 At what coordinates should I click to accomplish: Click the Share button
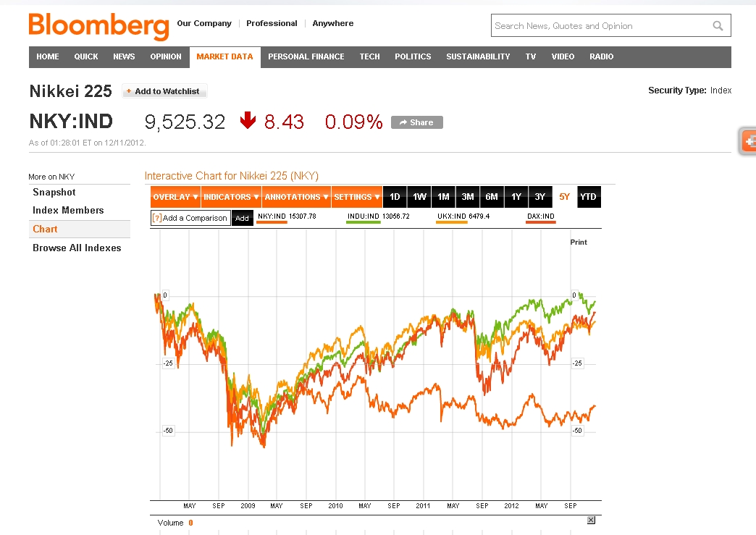pyautogui.click(x=416, y=122)
